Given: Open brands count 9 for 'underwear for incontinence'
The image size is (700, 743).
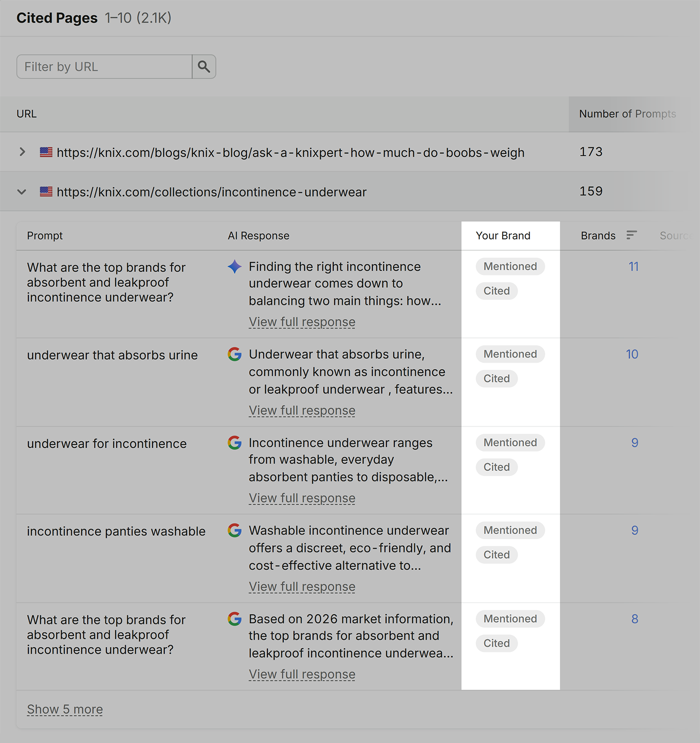Looking at the screenshot, I should [635, 443].
